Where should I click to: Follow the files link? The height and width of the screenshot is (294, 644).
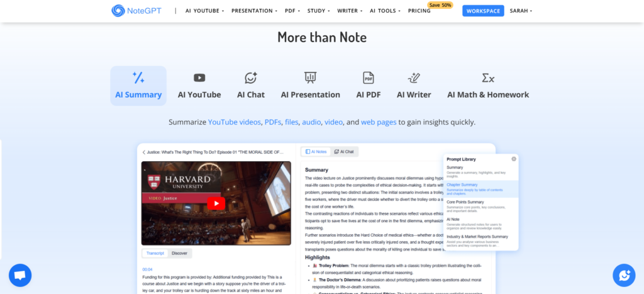[292, 122]
